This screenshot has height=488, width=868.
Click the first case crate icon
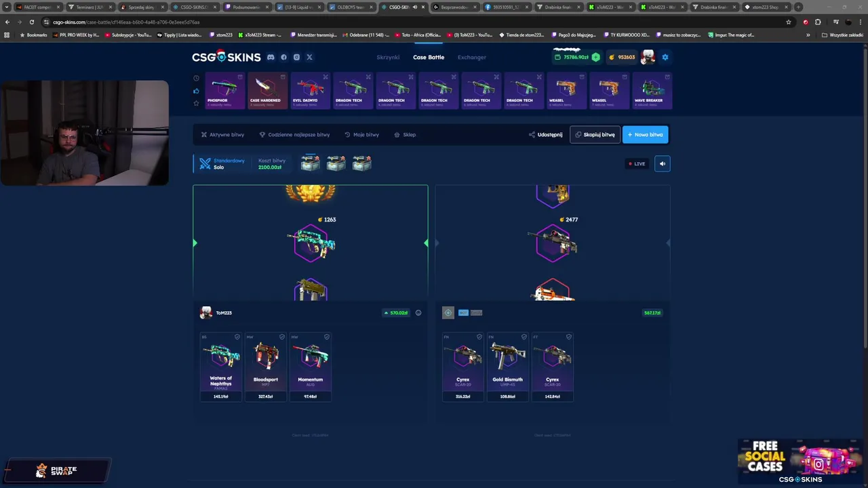(x=310, y=163)
